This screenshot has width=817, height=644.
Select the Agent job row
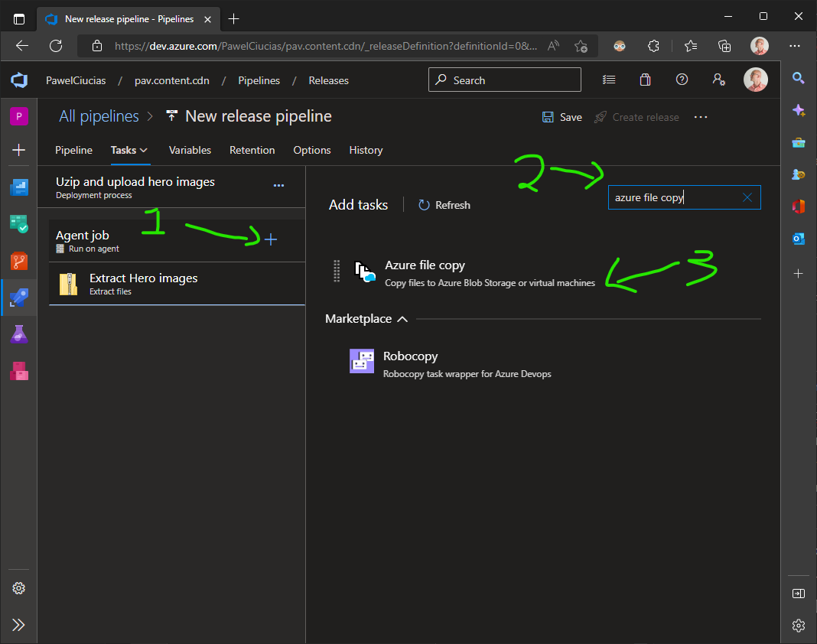pos(177,241)
